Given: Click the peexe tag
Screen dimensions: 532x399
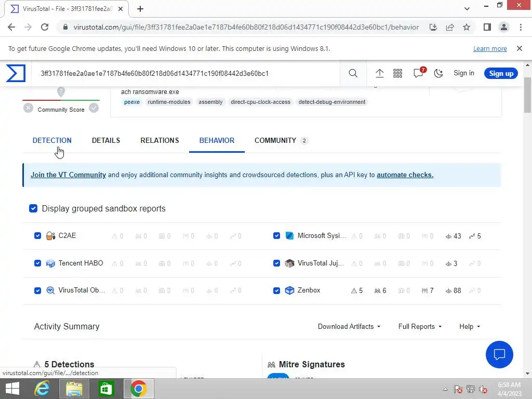Looking at the screenshot, I should [131, 102].
